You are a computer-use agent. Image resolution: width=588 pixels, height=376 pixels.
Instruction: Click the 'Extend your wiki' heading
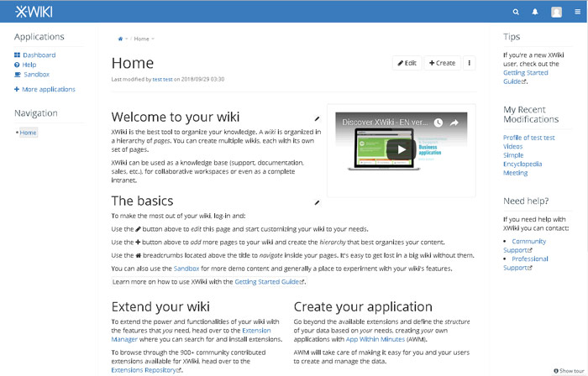(x=160, y=306)
